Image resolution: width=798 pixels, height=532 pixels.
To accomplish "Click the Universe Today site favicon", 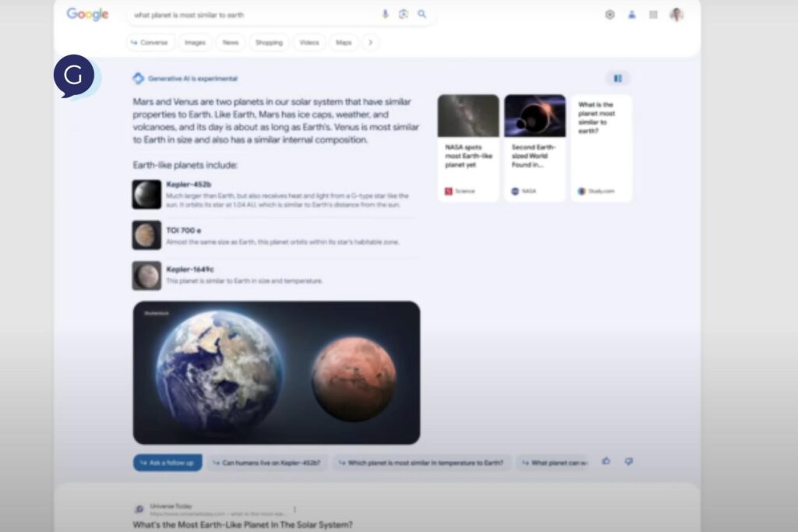I will tap(139, 509).
